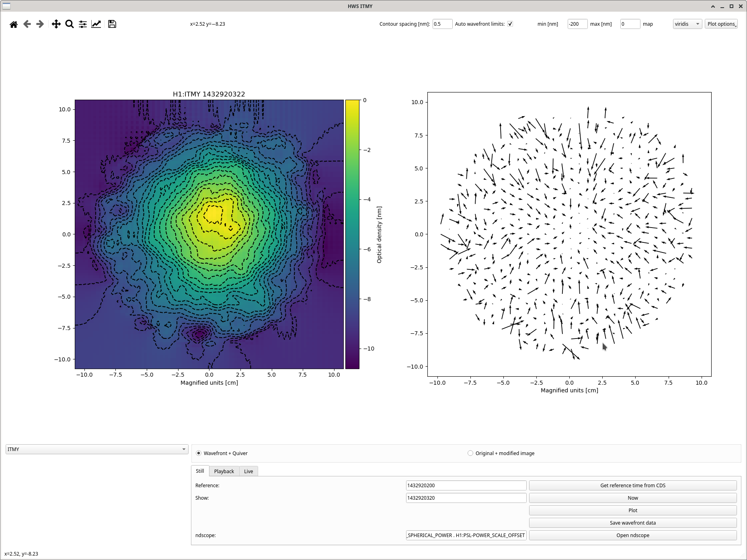Open the Plot options dropdown button
Image resolution: width=747 pixels, height=560 pixels.
721,24
